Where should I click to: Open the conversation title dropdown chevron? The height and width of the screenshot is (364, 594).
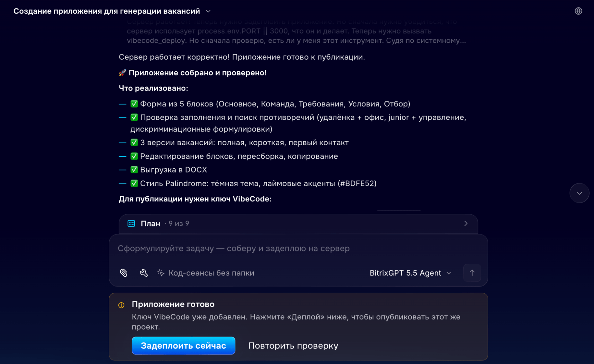[x=208, y=11]
